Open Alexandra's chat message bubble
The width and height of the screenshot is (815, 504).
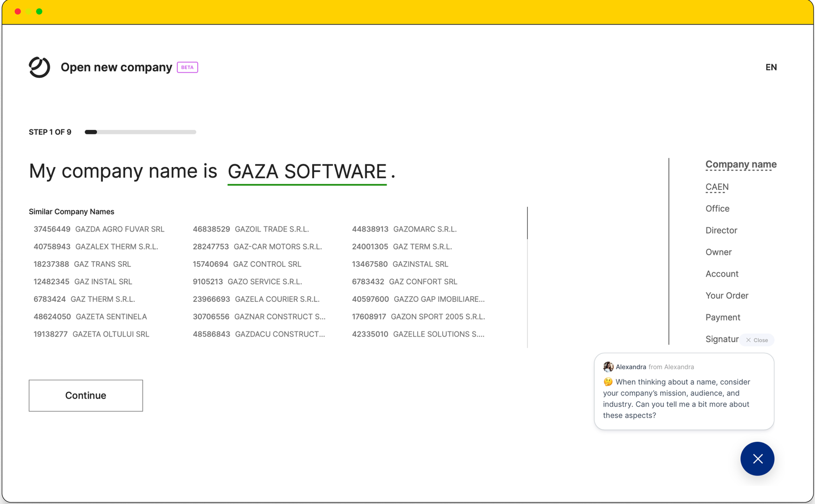(684, 398)
